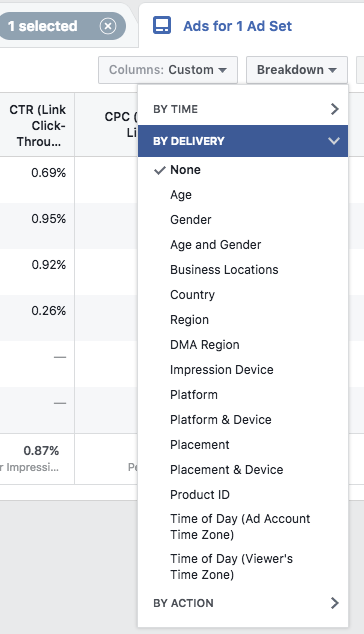This screenshot has width=364, height=634.
Task: Choose Placement & Device breakdown
Action: coord(226,470)
